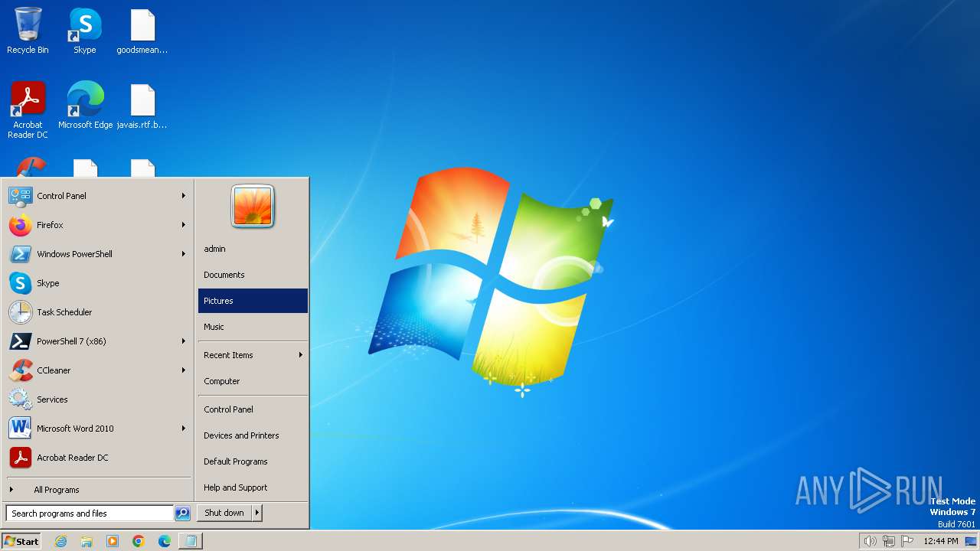Image resolution: width=980 pixels, height=551 pixels.
Task: Open Task Scheduler from the Start menu
Action: point(98,312)
